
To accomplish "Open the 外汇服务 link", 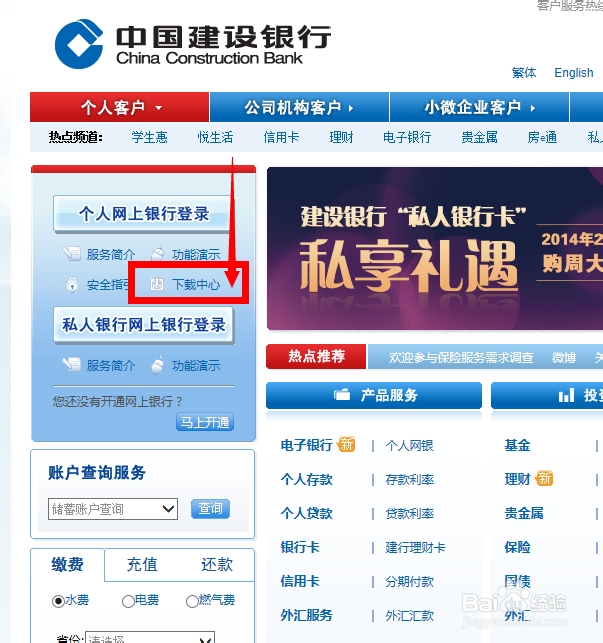I will click(x=306, y=616).
